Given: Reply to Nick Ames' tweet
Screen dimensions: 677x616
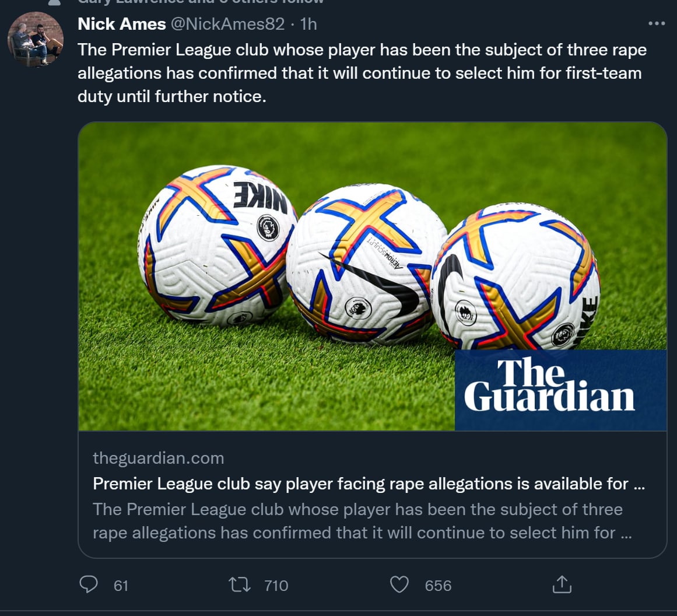Looking at the screenshot, I should point(89,584).
